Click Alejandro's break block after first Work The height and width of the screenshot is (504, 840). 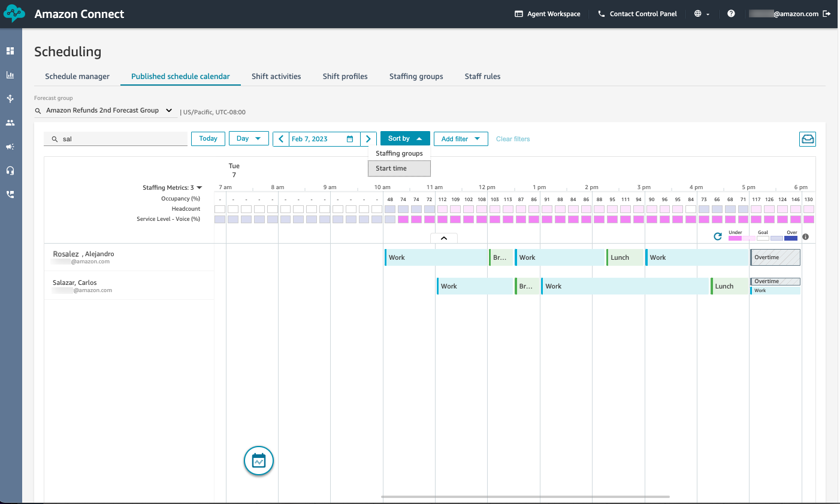click(501, 257)
